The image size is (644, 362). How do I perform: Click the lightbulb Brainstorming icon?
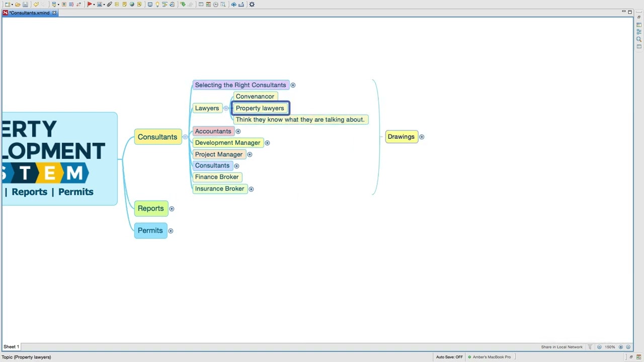(157, 5)
